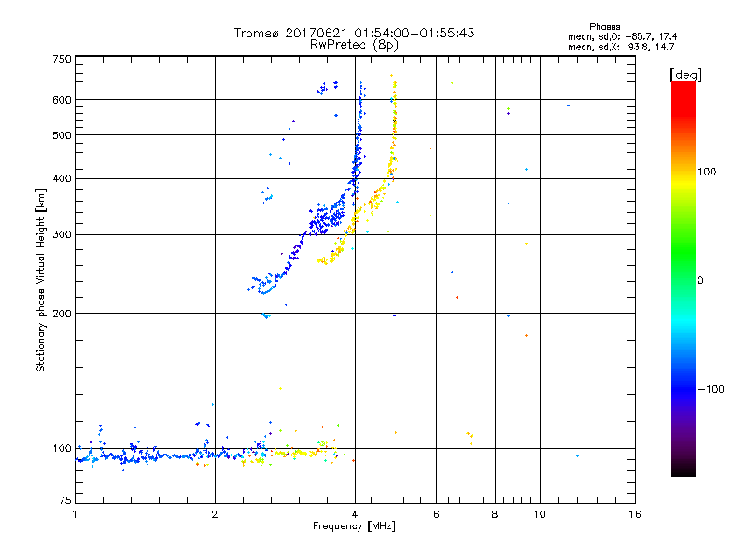
Task: Click the x-axis tick label '8'
Action: pyautogui.click(x=495, y=514)
